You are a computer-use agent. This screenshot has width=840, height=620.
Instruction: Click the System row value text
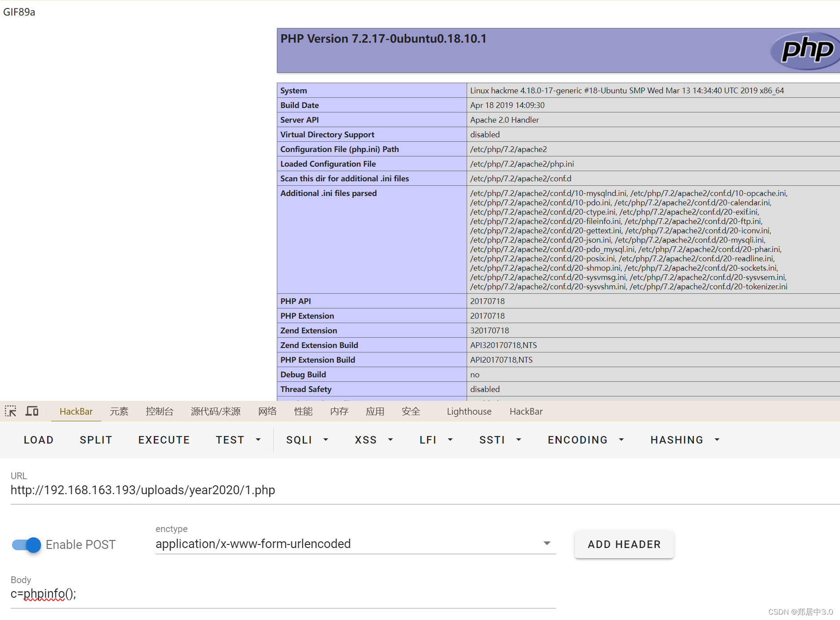point(627,91)
